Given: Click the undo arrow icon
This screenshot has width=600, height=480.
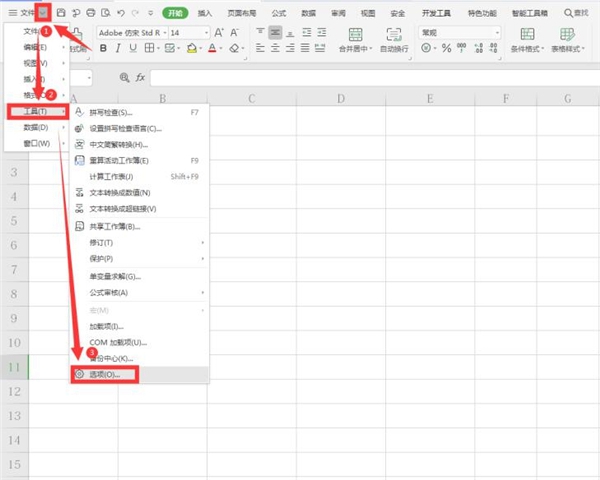Looking at the screenshot, I should coord(120,12).
